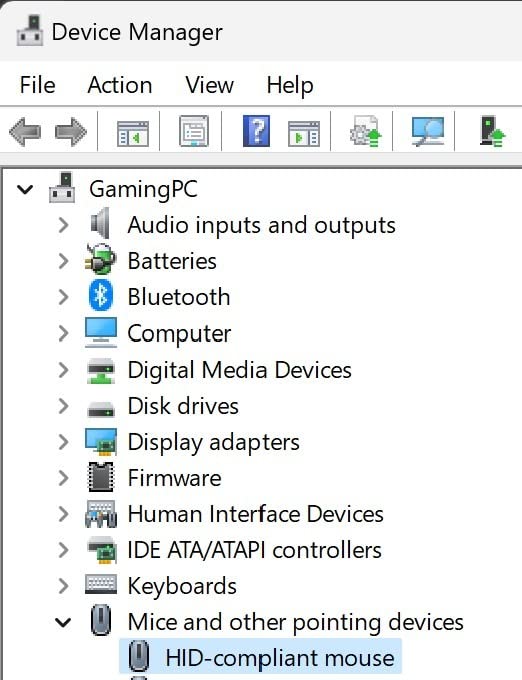Click the Back arrow toolbar icon
Viewport: 522px width, 680px height.
click(x=25, y=131)
